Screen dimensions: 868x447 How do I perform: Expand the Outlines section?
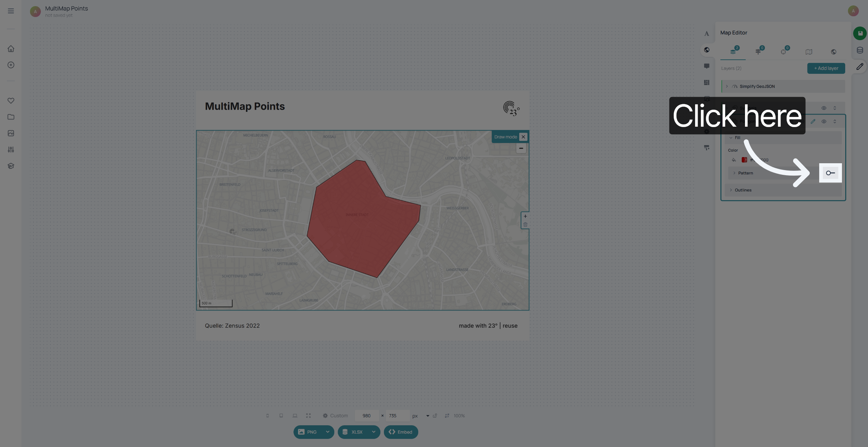pos(731,190)
